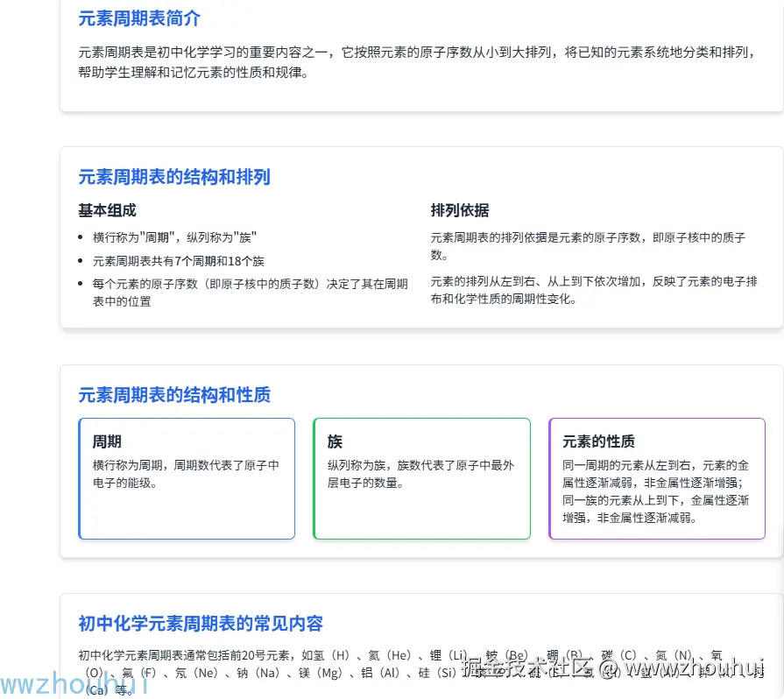
Task: Select bullet 元素周期表共有7个周期和18个族
Action: tap(179, 261)
